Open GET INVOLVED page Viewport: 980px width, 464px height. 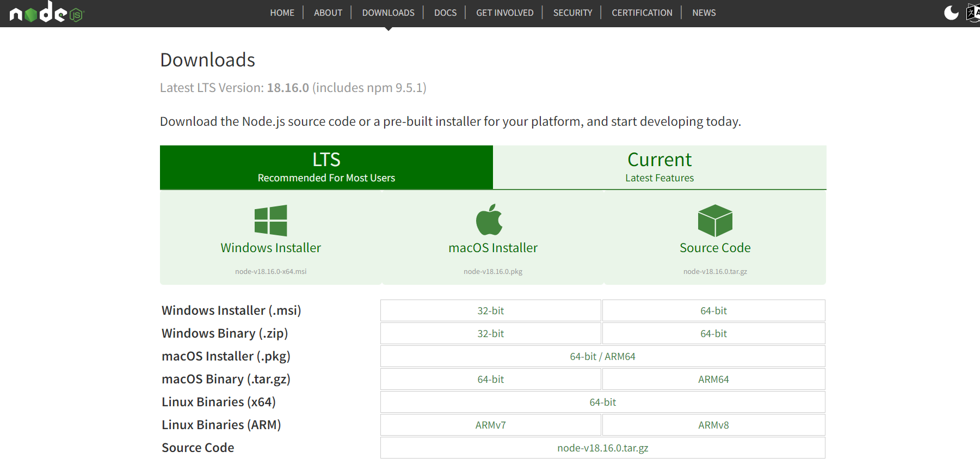[504, 13]
